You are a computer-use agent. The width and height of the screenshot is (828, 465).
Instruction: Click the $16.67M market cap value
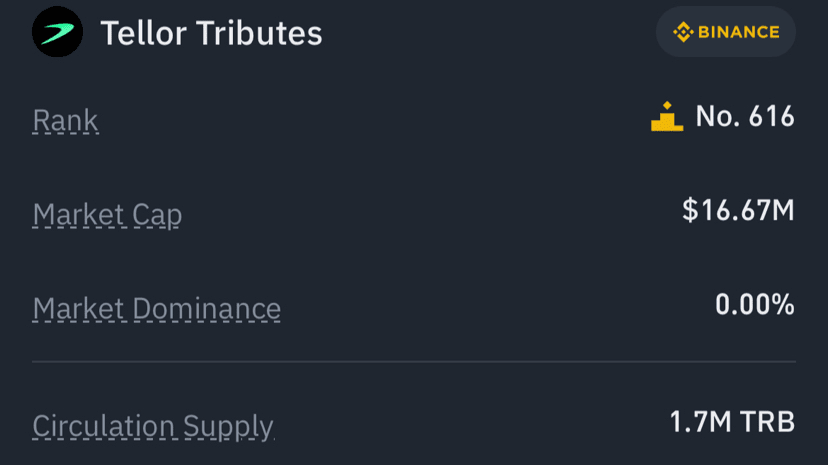point(738,211)
